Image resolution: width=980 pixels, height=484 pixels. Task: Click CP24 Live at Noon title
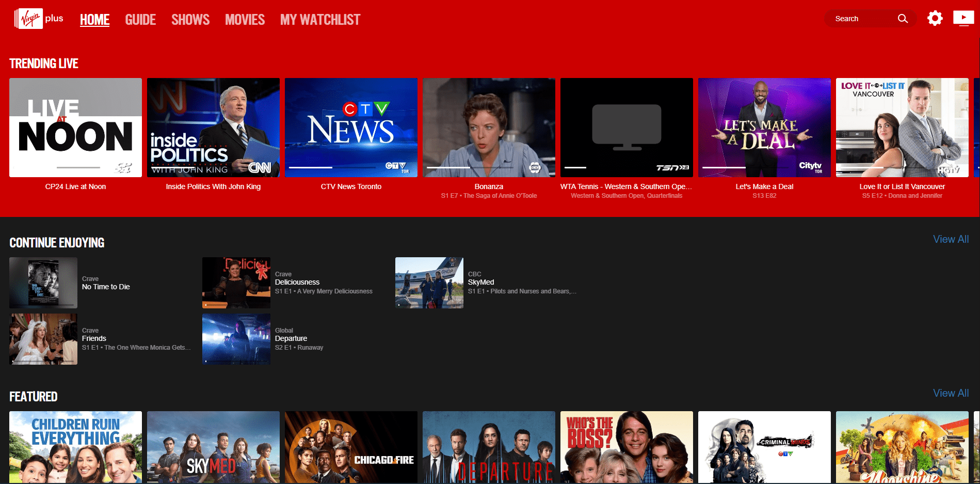click(75, 186)
